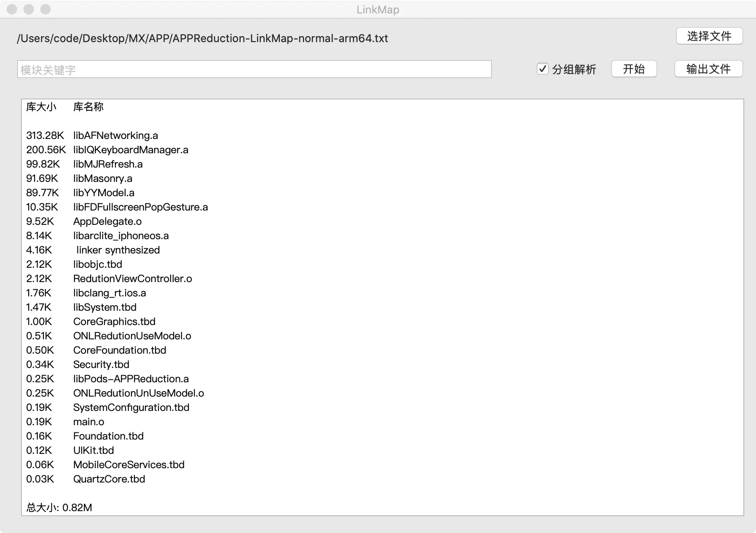
Task: Click the 总大小: 0.82M summary line
Action: pyautogui.click(x=59, y=508)
